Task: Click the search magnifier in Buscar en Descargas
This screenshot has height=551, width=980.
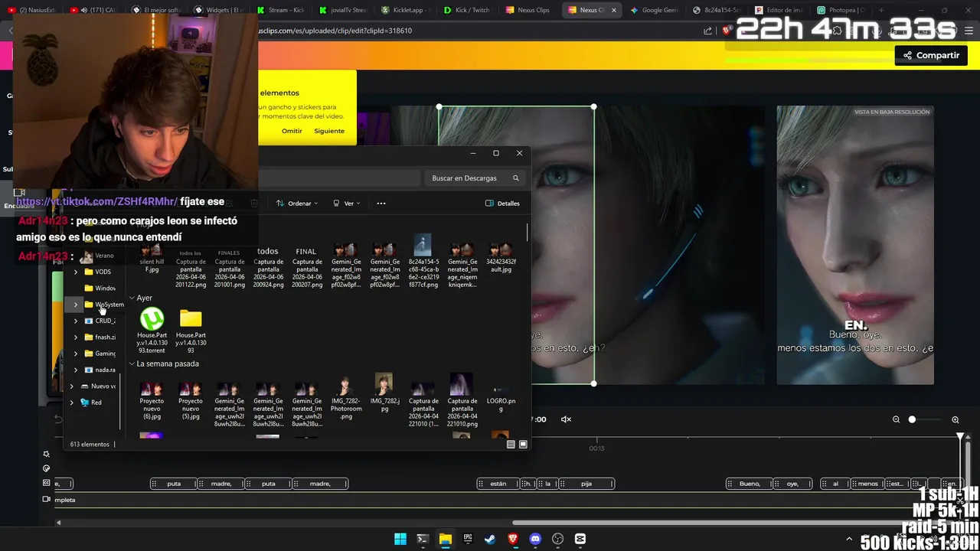Action: [516, 178]
